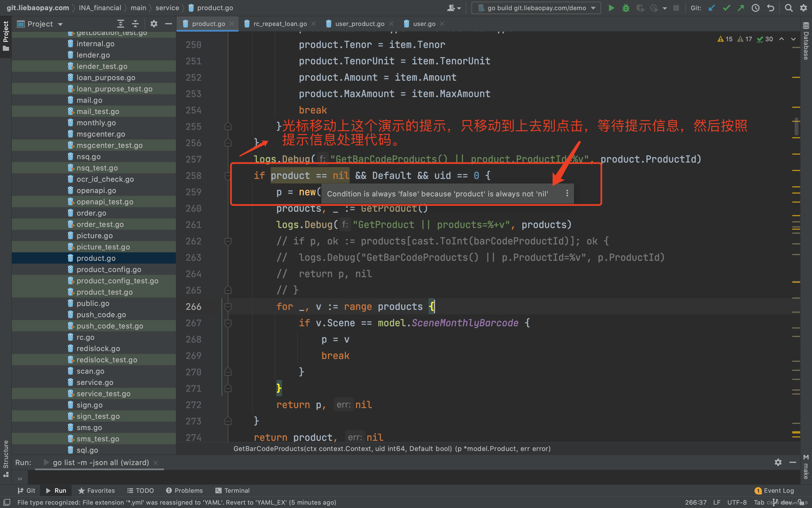Stop the running process
The width and height of the screenshot is (812, 508).
[x=676, y=8]
